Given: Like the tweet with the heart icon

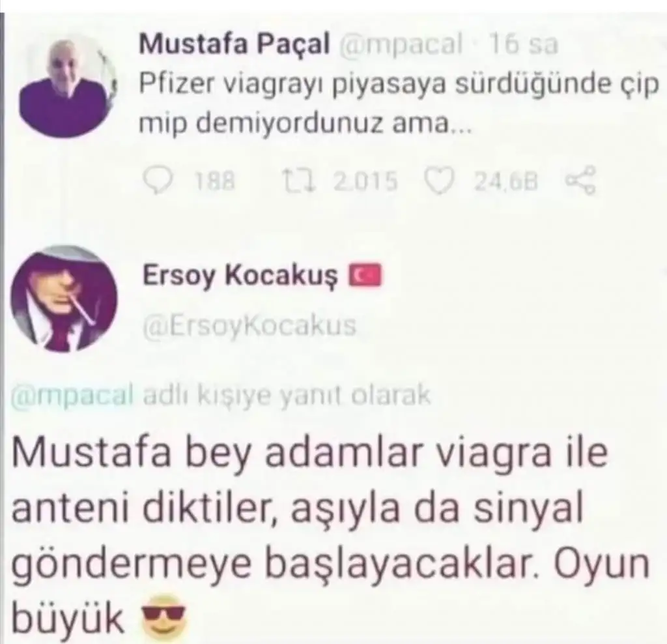Looking at the screenshot, I should point(442,182).
